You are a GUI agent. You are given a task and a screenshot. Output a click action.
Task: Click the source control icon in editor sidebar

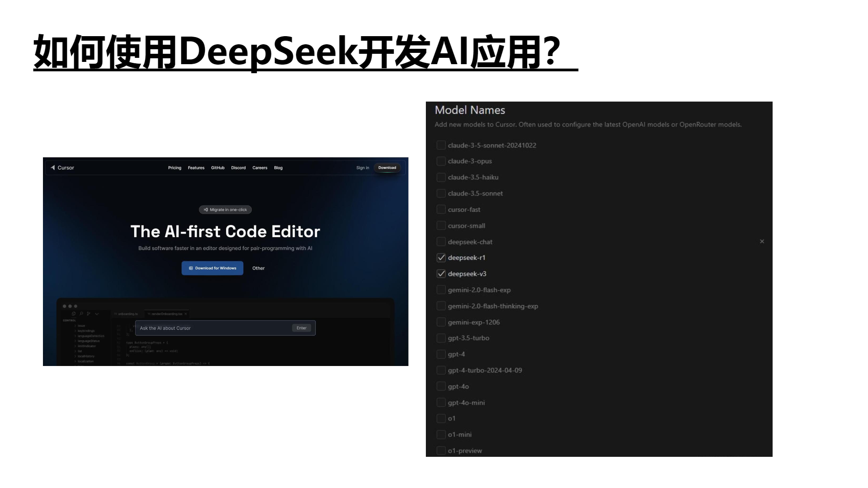click(89, 314)
